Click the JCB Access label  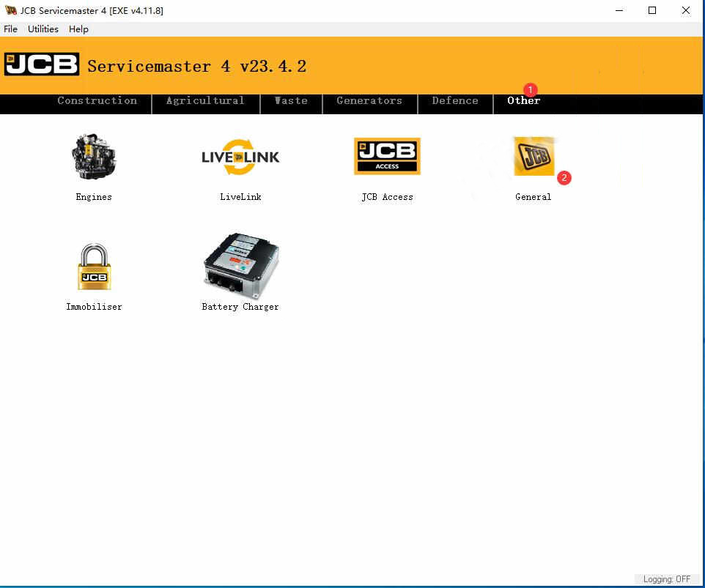(387, 197)
